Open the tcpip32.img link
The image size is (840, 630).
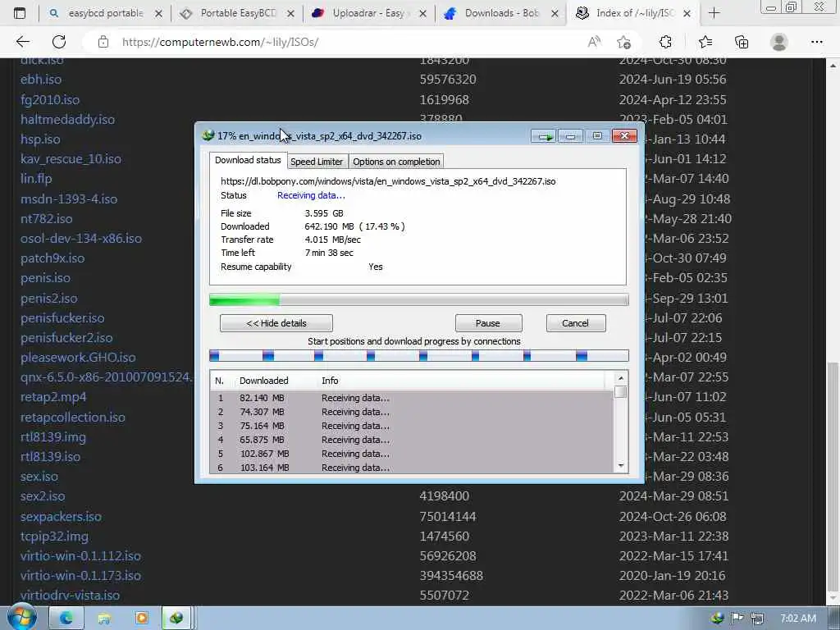tap(54, 536)
